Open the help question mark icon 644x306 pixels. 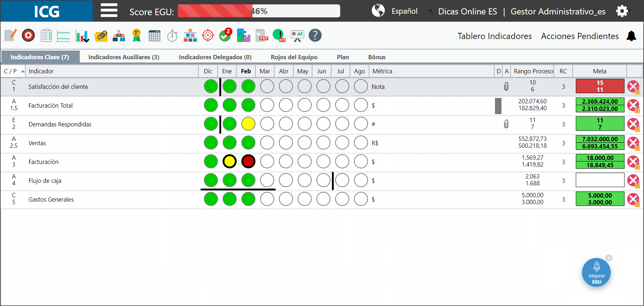315,35
